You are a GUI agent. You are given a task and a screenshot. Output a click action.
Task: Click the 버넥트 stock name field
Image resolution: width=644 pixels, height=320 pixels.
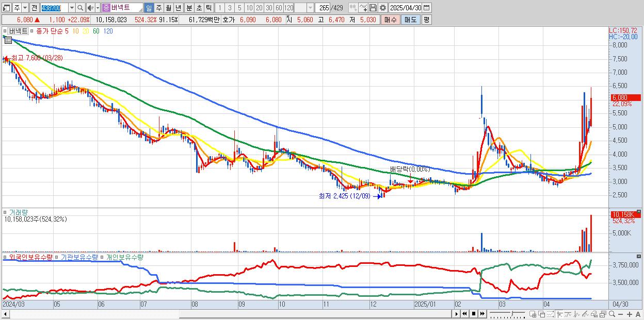tap(123, 8)
